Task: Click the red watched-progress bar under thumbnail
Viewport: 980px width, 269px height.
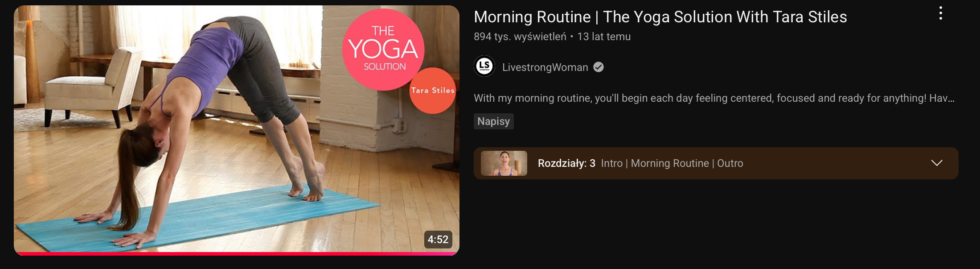Action: [237, 254]
